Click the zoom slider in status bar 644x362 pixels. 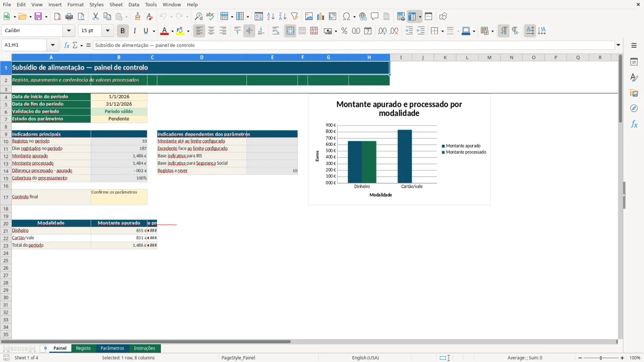click(601, 358)
